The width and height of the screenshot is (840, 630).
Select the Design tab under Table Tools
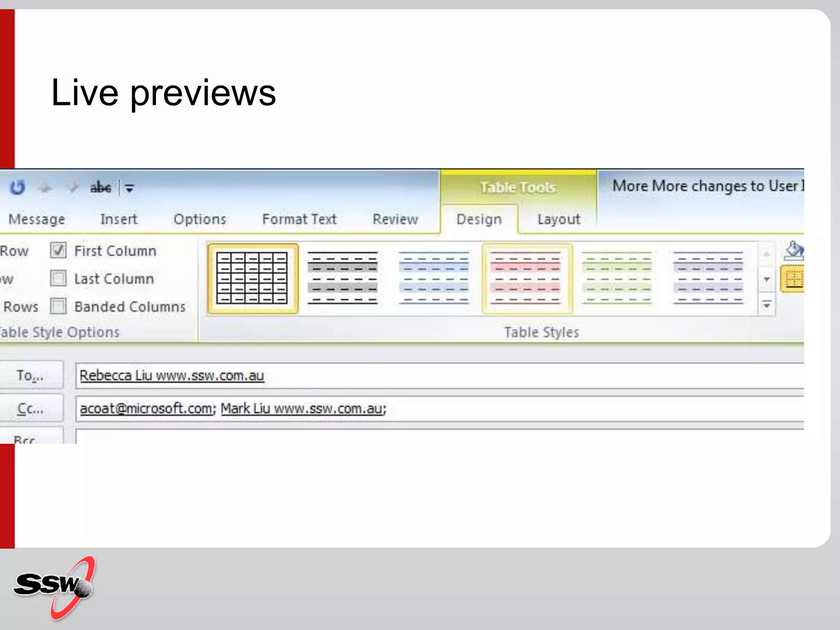coord(479,219)
